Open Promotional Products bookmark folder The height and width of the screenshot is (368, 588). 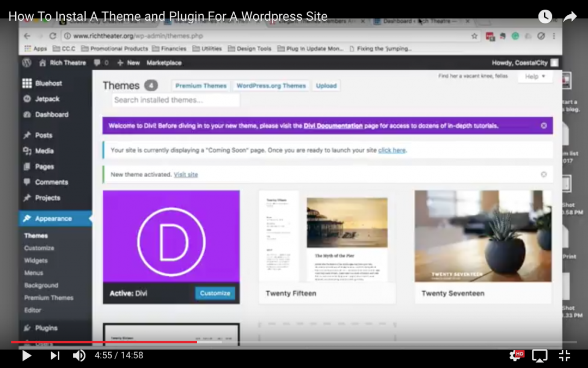[x=114, y=49]
